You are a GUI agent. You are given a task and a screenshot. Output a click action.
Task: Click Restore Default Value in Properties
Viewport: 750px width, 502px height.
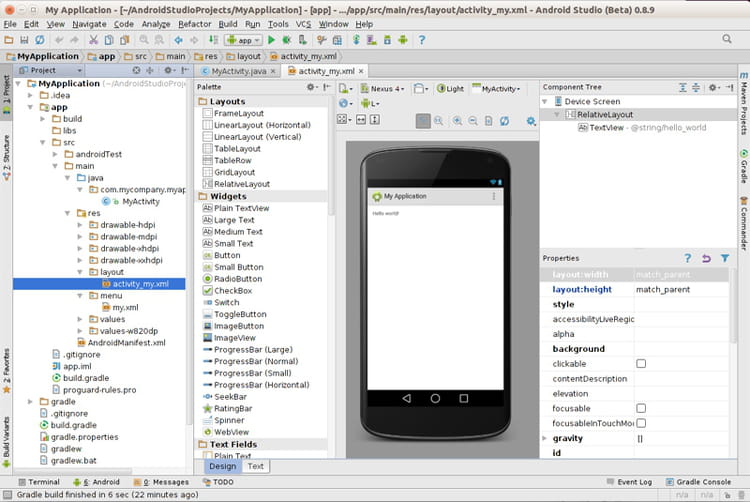coord(706,258)
